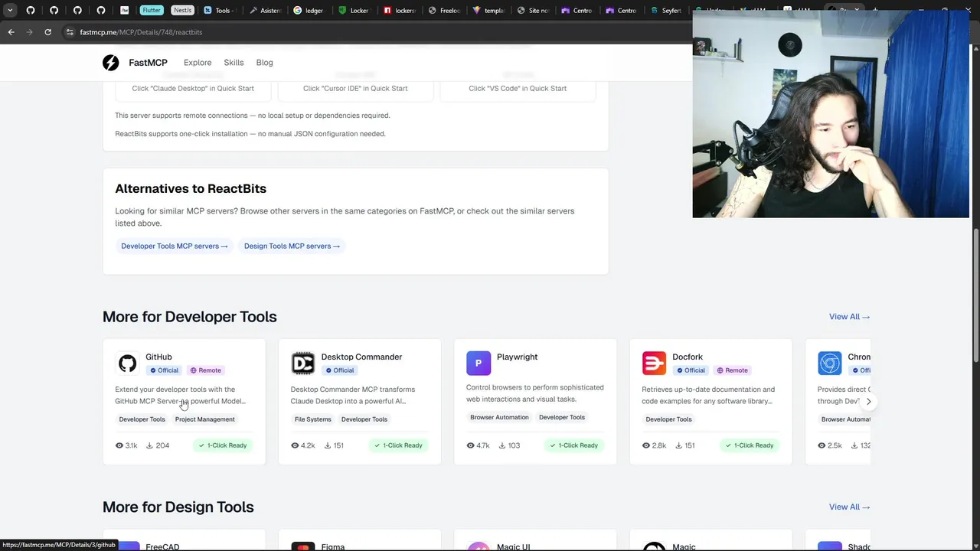Click File Systems tag on Desktop Commander card
The height and width of the screenshot is (551, 980).
pyautogui.click(x=313, y=419)
